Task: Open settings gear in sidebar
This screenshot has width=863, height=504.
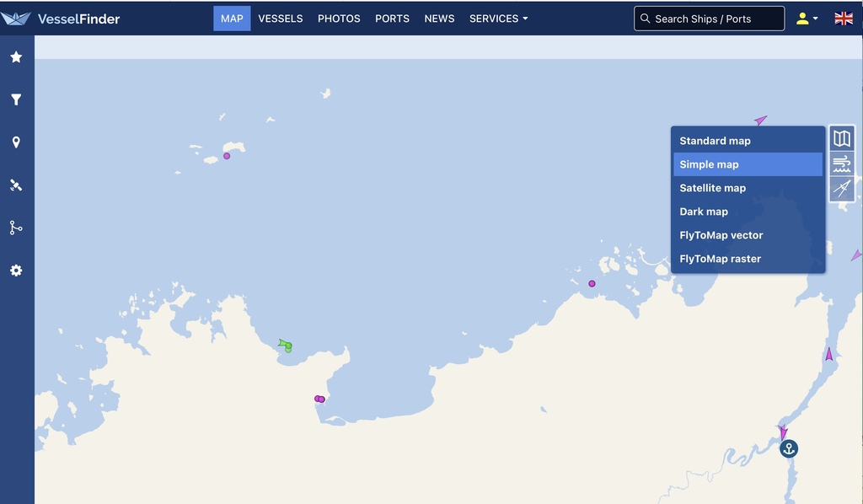Action: pos(16,271)
